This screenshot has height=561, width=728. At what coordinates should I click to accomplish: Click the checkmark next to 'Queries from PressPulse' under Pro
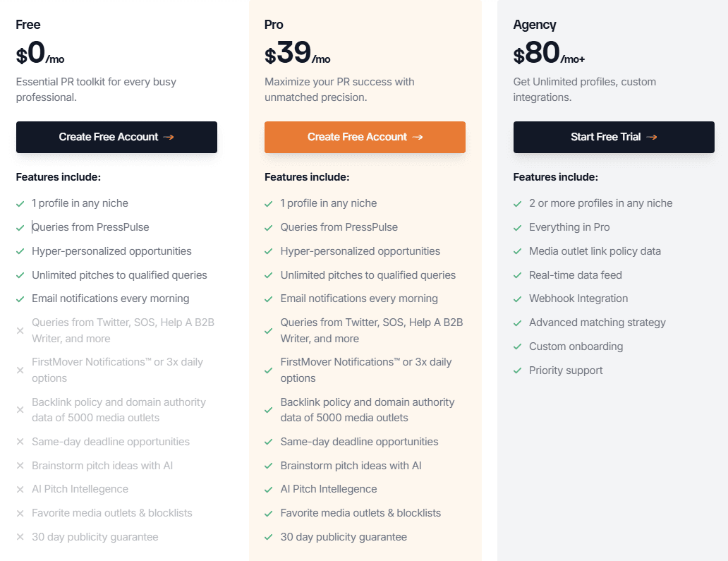268,227
